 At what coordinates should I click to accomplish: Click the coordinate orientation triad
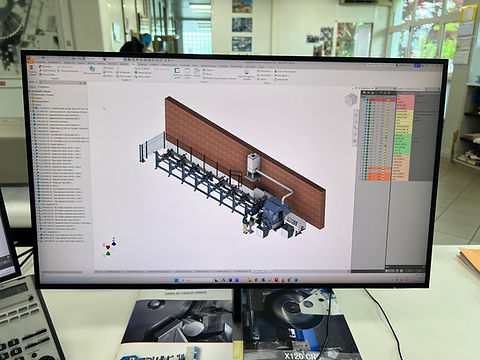pyautogui.click(x=110, y=248)
